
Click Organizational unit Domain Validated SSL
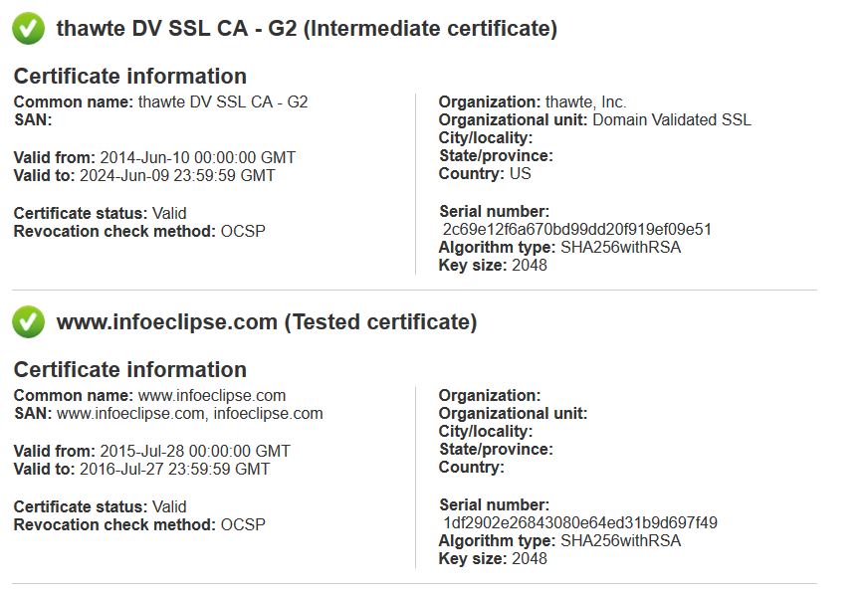672,119
